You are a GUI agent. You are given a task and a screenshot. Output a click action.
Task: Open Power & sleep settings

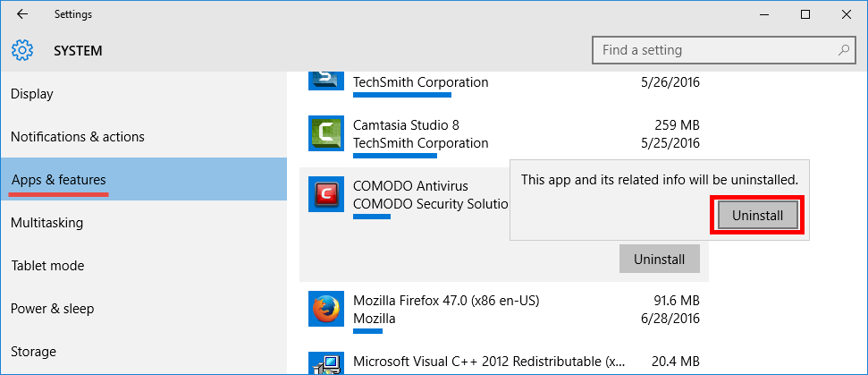(x=52, y=309)
